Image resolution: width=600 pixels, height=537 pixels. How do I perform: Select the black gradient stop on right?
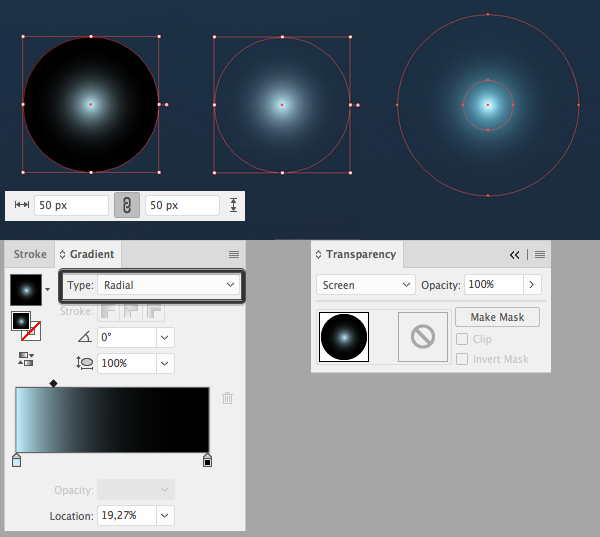pos(207,460)
